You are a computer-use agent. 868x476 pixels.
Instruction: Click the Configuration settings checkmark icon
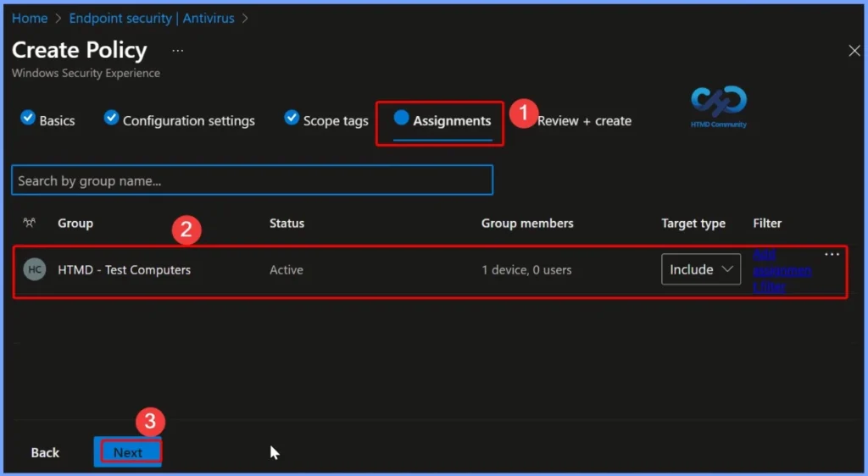111,117
